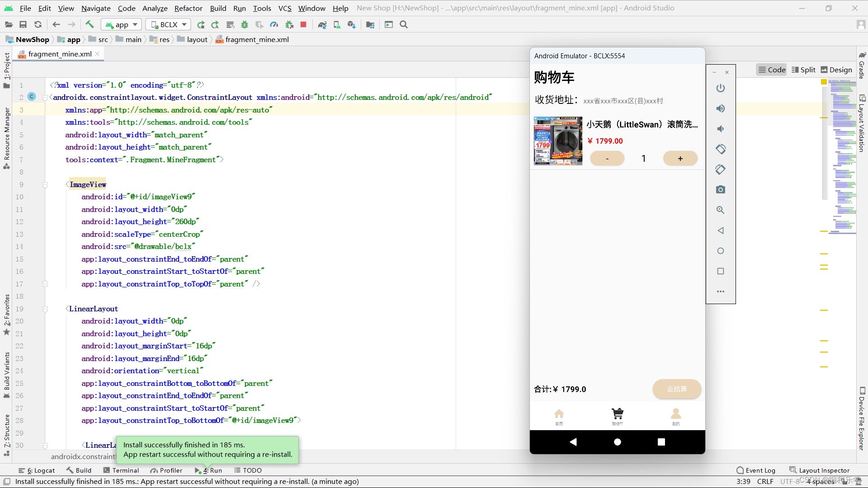868x488 pixels.
Task: Open the Terminal tool window
Action: coord(121,470)
